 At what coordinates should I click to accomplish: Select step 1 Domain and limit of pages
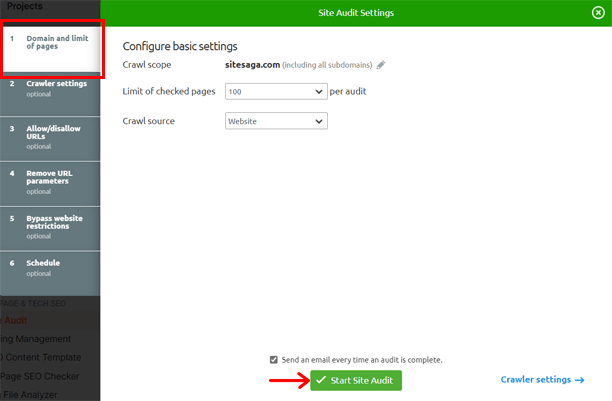50,49
